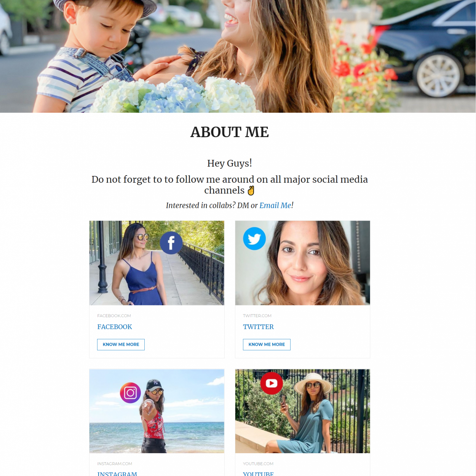The height and width of the screenshot is (476, 476).
Task: Select the Instagram beach photo thumbnail
Action: [x=157, y=411]
